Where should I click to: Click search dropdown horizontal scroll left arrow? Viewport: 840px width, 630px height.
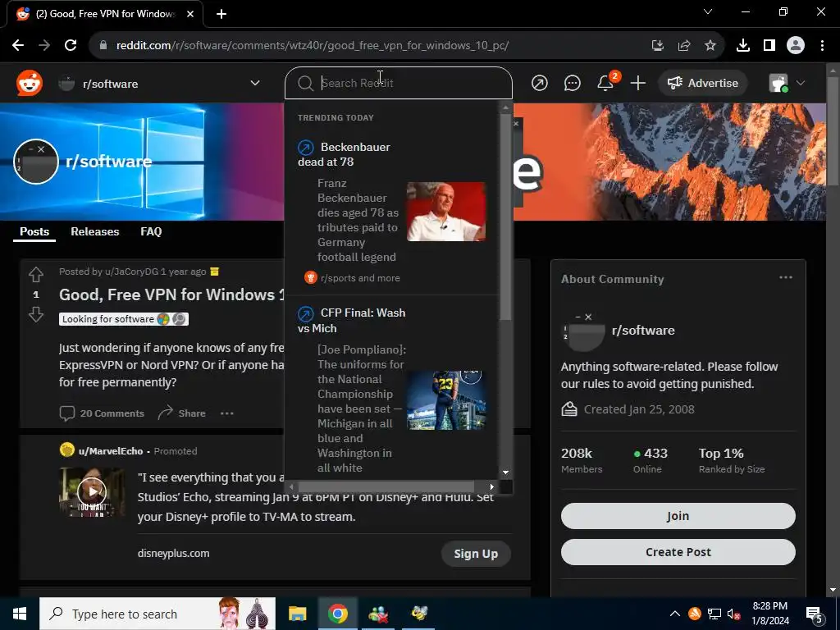coord(291,487)
